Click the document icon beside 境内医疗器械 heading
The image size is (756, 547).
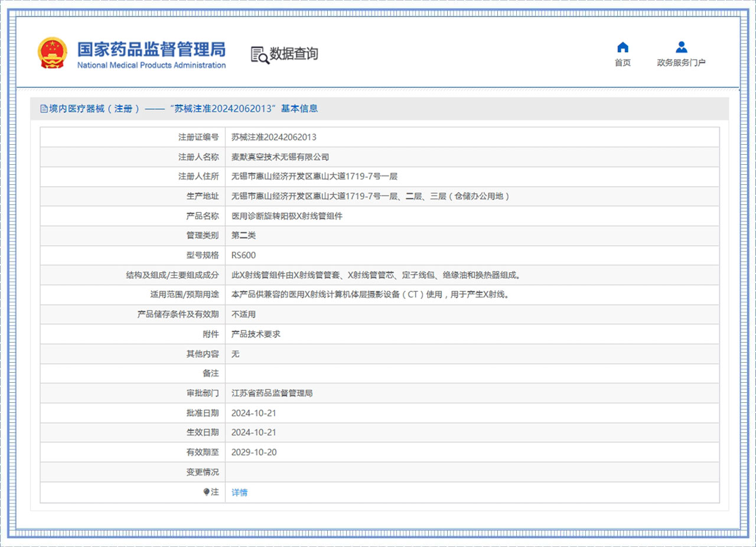tap(43, 109)
